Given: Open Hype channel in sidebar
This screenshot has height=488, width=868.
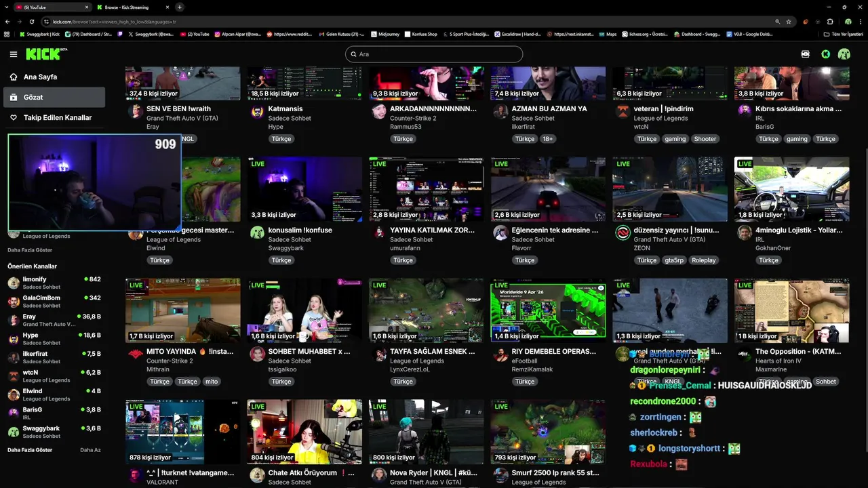Looking at the screenshot, I should tap(54, 339).
